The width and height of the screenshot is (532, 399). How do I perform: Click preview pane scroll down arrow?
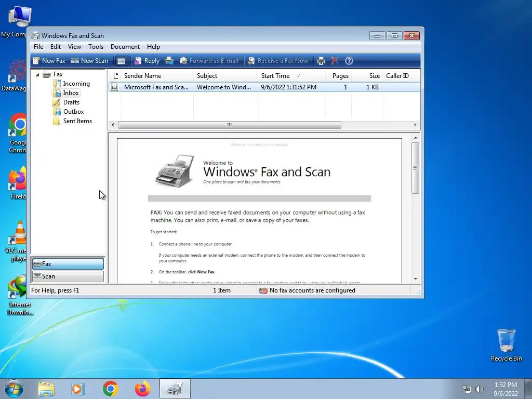[416, 279]
